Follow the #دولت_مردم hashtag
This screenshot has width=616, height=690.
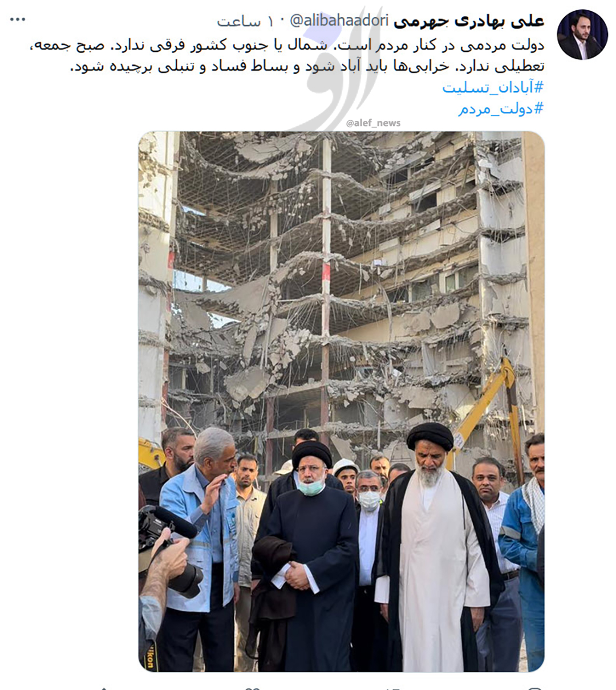coord(501,108)
